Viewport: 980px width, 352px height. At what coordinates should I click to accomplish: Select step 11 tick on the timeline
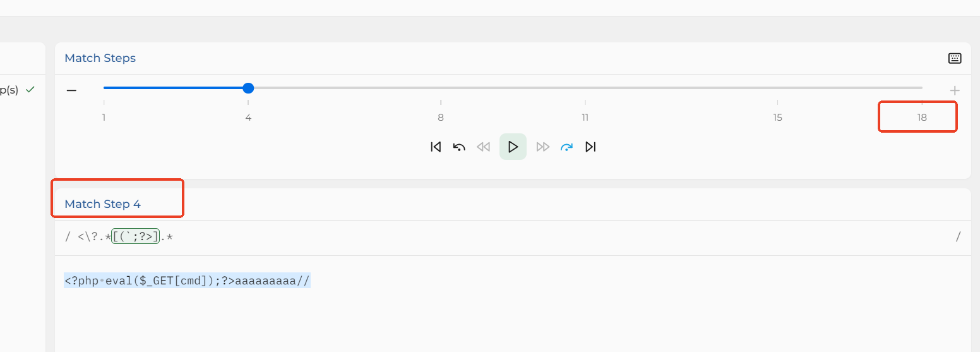coord(585,117)
